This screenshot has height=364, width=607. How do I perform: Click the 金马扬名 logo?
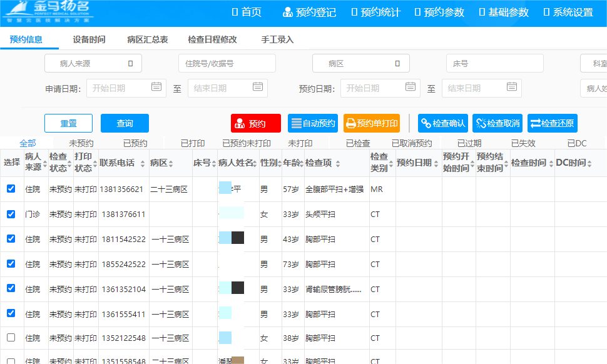(x=48, y=12)
